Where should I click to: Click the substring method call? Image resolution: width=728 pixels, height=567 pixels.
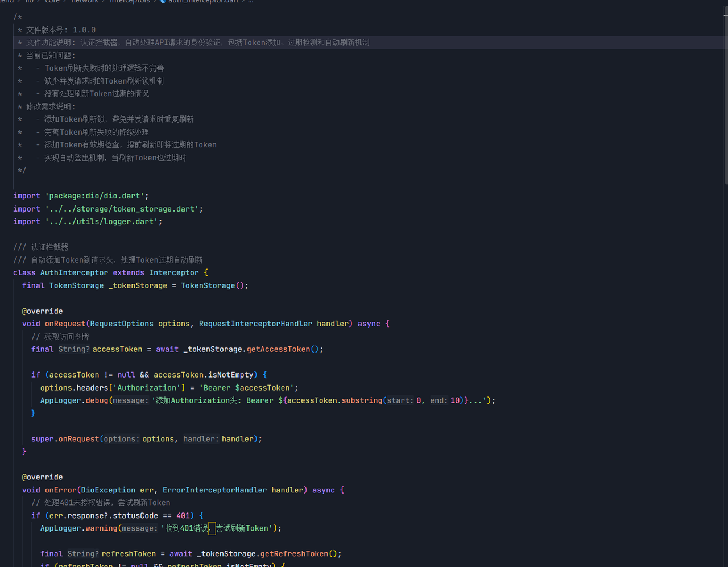click(x=362, y=400)
